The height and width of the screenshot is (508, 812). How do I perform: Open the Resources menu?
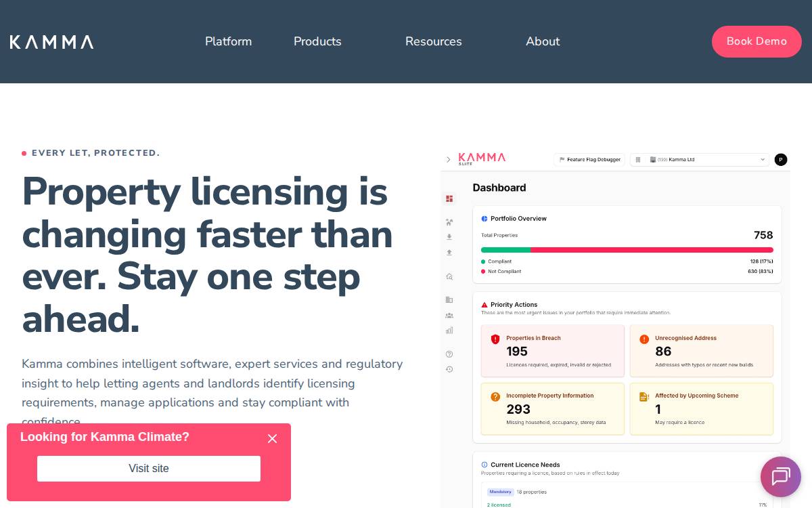click(434, 41)
